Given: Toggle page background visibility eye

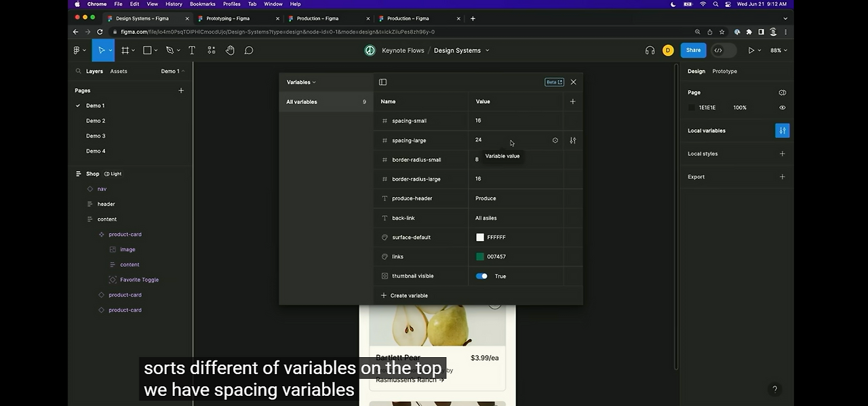Looking at the screenshot, I should pyautogui.click(x=782, y=107).
